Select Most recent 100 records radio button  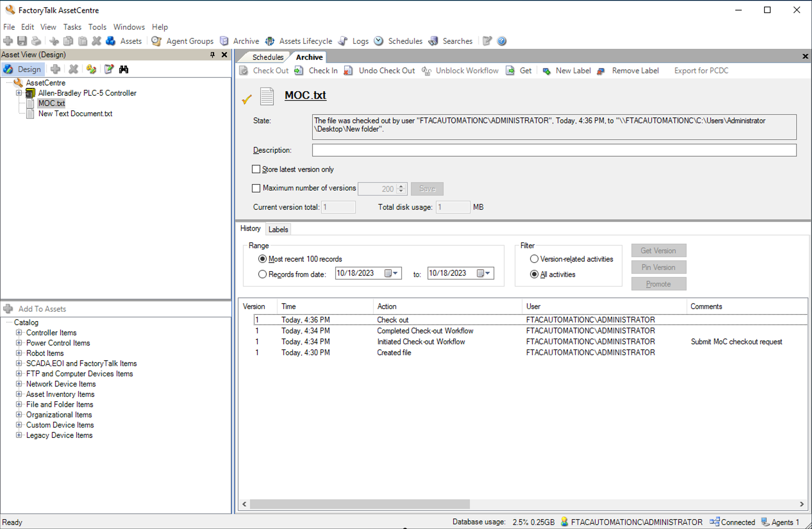coord(262,259)
